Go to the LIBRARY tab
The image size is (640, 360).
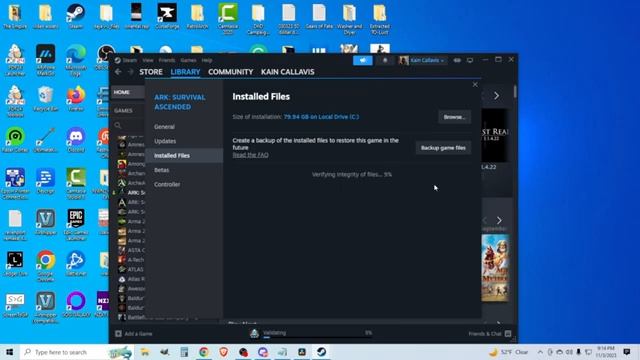(x=185, y=72)
